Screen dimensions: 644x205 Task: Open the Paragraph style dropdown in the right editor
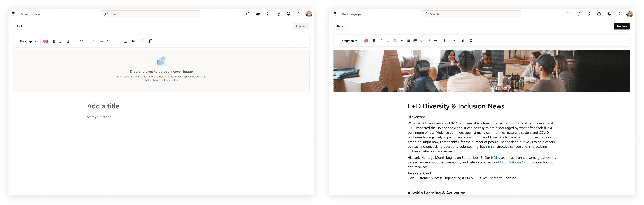coord(349,41)
